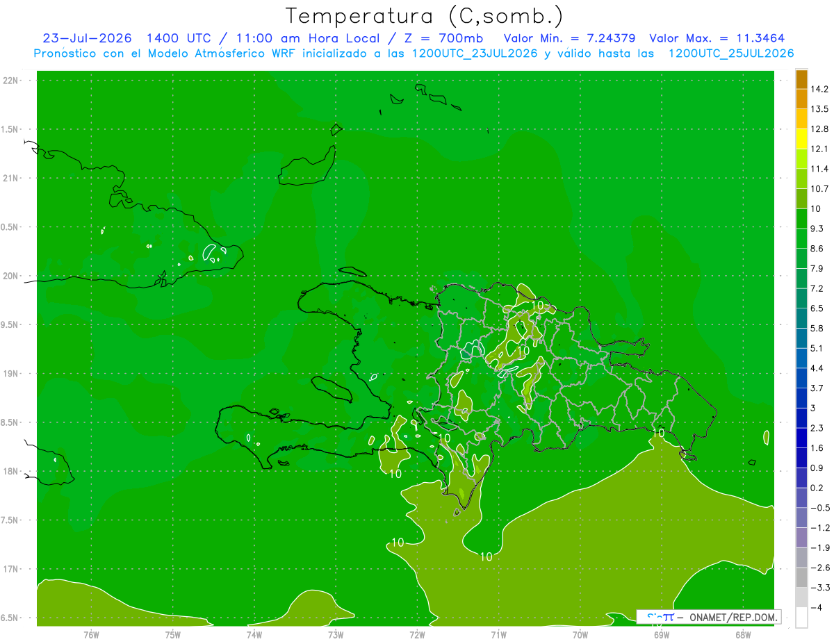Click the 18N latitude axis label
This screenshot has height=644, width=834.
pyautogui.click(x=11, y=472)
